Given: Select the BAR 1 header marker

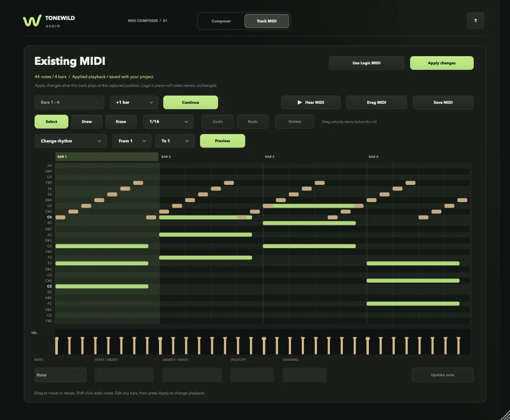Looking at the screenshot, I should pyautogui.click(x=107, y=157).
